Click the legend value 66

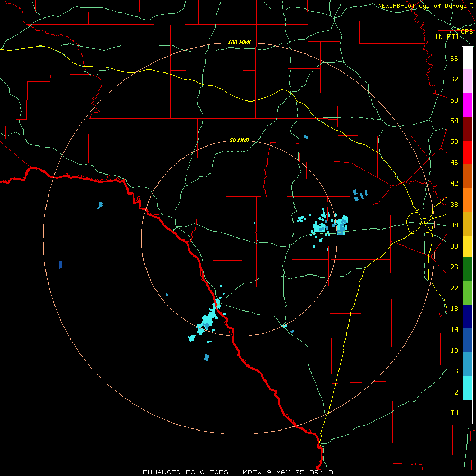(x=454, y=58)
